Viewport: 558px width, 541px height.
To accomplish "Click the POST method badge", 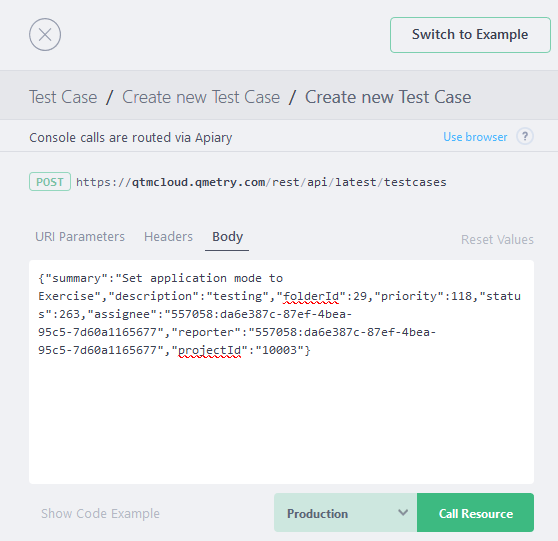I will tap(50, 182).
